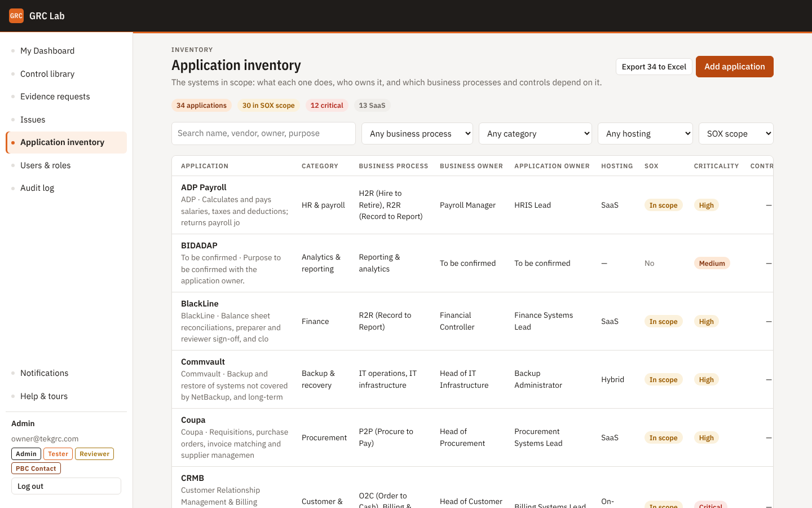The width and height of the screenshot is (812, 508).
Task: Click Hybrid hosting value for Commvault
Action: [x=612, y=380]
